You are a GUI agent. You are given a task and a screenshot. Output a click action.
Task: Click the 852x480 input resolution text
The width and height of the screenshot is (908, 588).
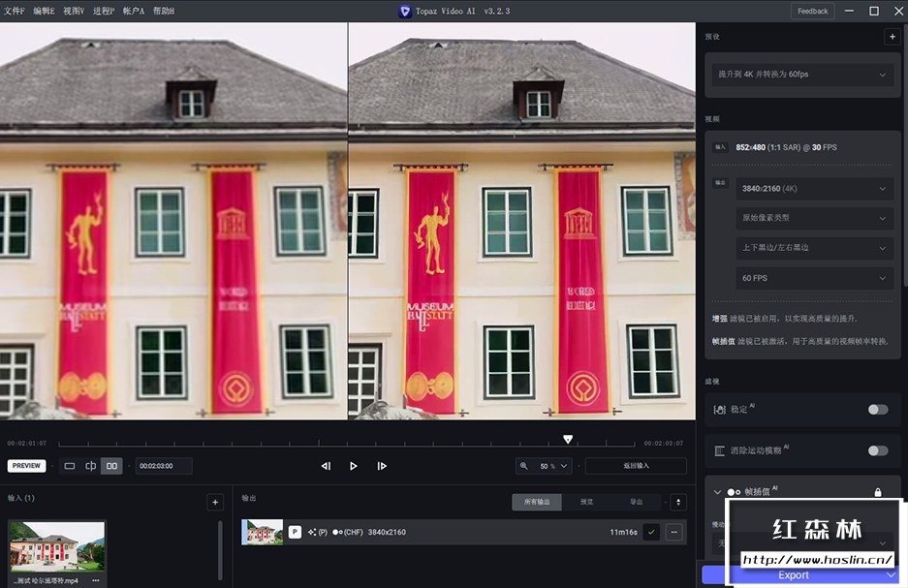click(x=750, y=147)
